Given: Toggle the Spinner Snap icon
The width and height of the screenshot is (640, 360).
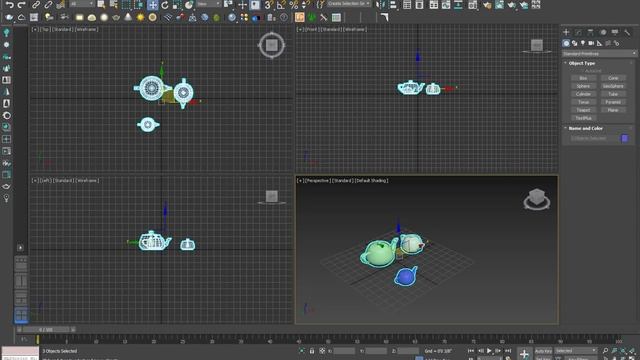Looking at the screenshot, I should 305,5.
